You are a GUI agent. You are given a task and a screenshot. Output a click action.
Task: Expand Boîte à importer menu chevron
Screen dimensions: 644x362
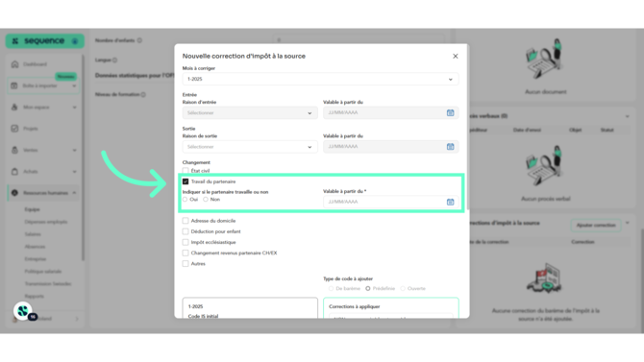point(74,85)
